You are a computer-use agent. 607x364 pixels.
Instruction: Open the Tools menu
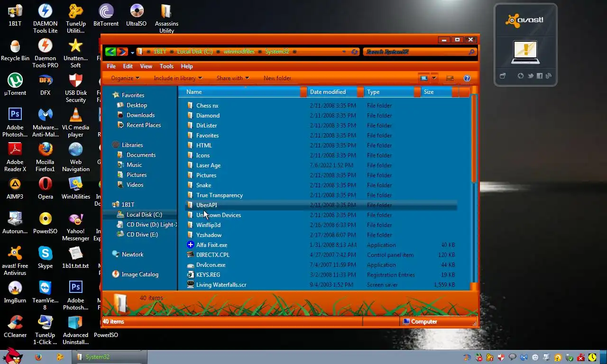tap(166, 66)
